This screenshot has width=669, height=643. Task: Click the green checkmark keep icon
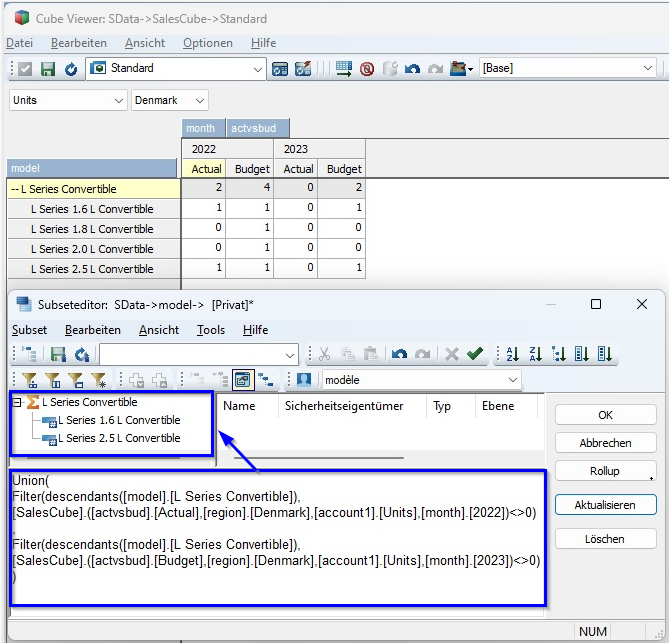coord(474,354)
